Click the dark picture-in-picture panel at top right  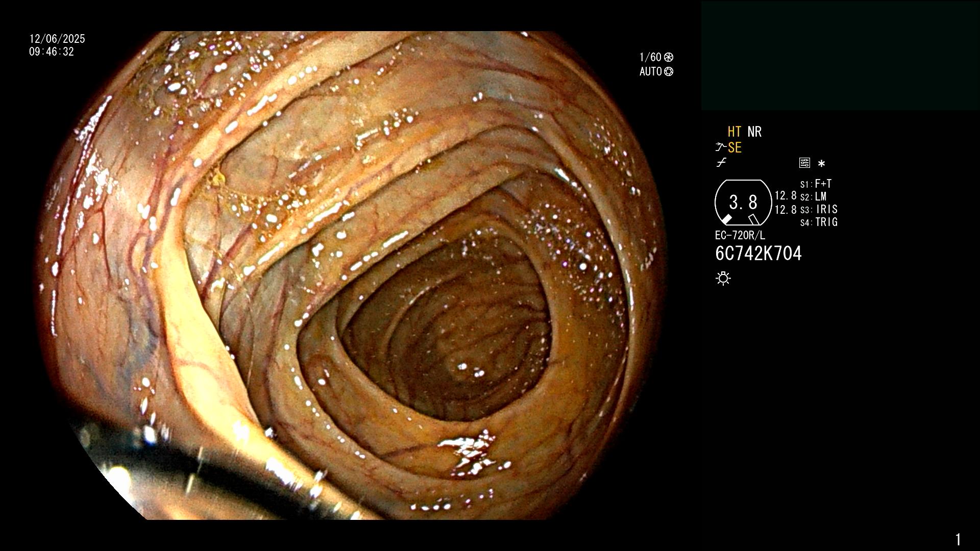[x=840, y=56]
